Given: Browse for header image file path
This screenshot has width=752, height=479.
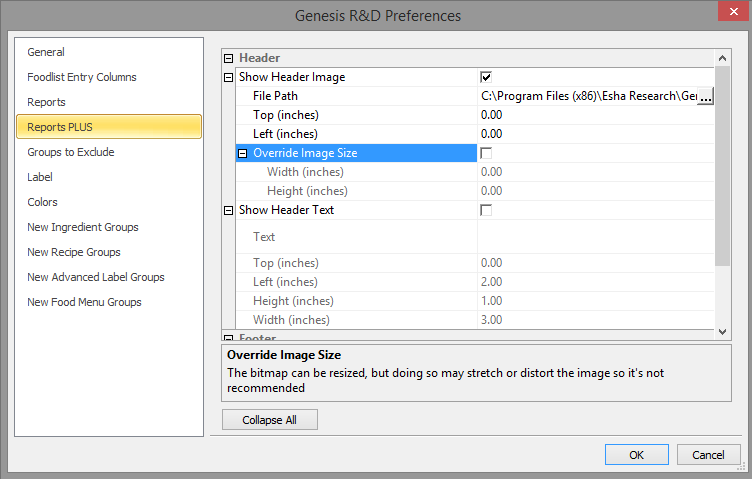Looking at the screenshot, I should point(705,96).
